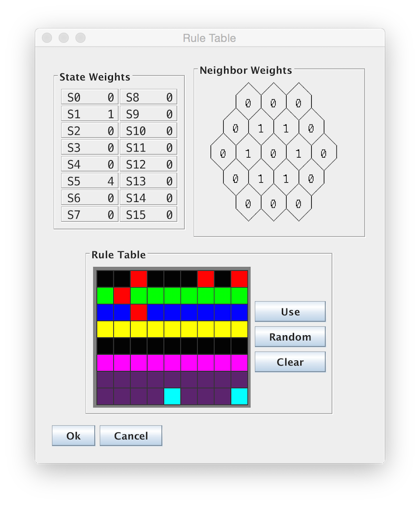Click the red cell in the green row
This screenshot has width=420, height=505.
click(122, 295)
